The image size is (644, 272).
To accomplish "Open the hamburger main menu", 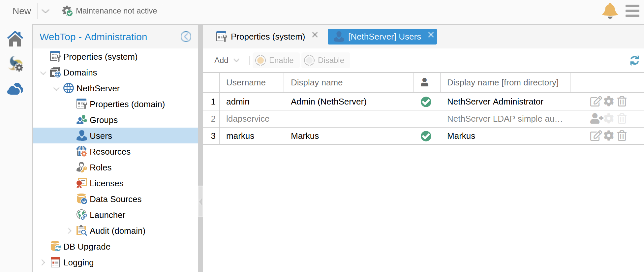I will [x=632, y=11].
